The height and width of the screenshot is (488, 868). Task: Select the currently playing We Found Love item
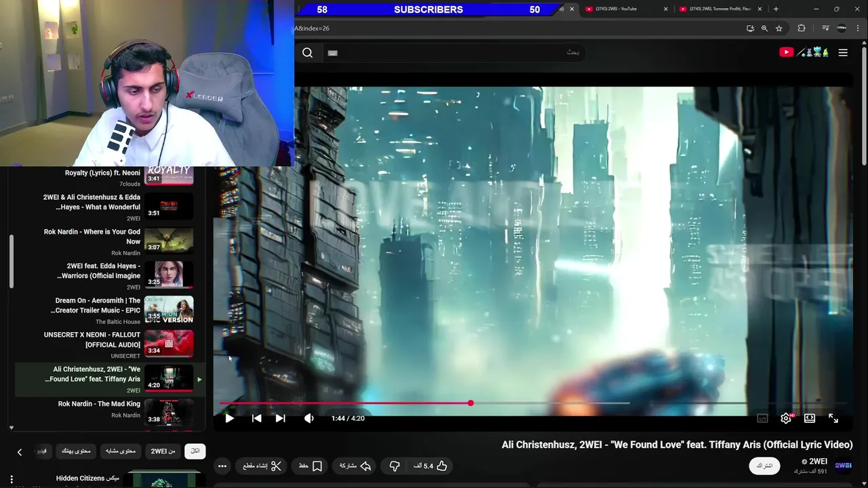pos(108,380)
